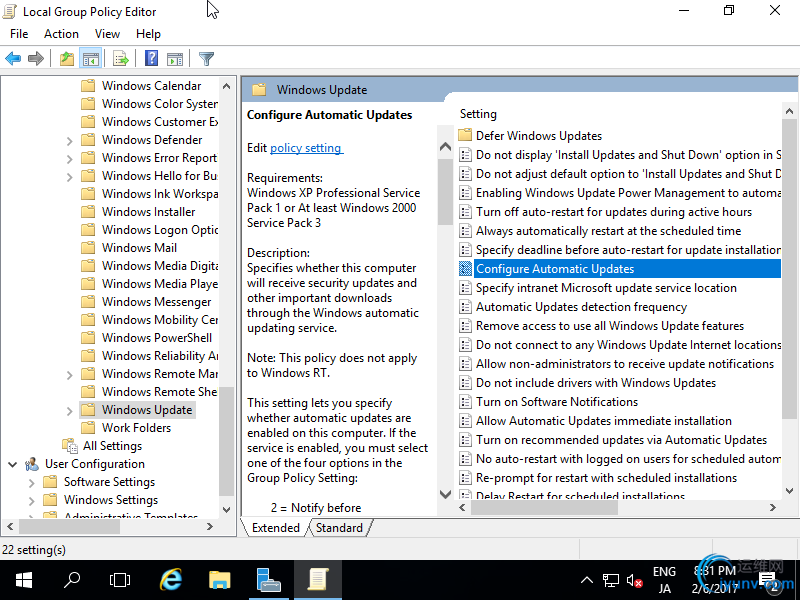
Task: Expand the Windows Defender tree node
Action: click(x=69, y=140)
